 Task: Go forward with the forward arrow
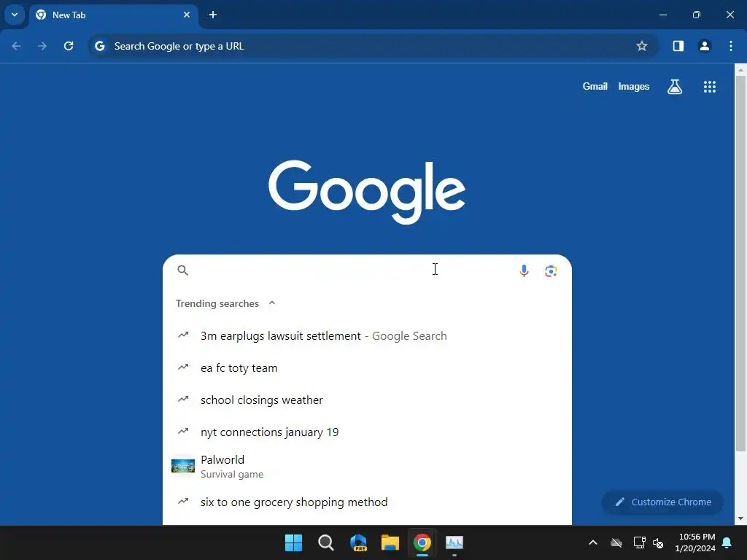(42, 46)
